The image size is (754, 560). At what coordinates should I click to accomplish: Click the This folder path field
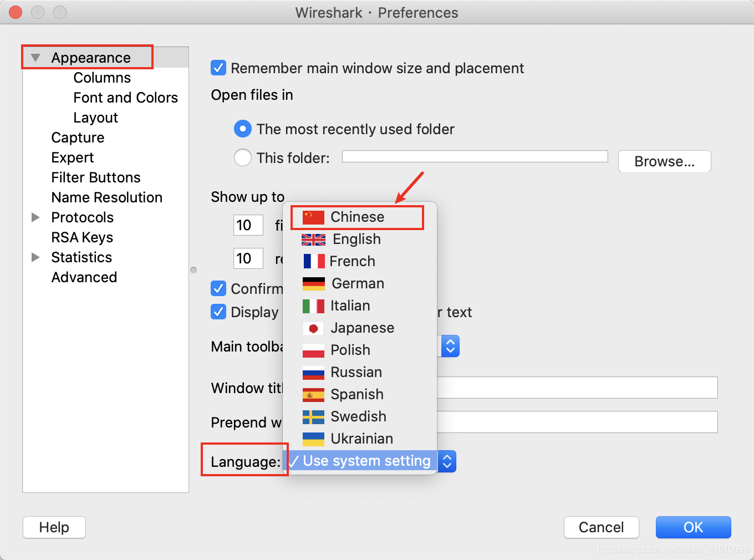475,156
